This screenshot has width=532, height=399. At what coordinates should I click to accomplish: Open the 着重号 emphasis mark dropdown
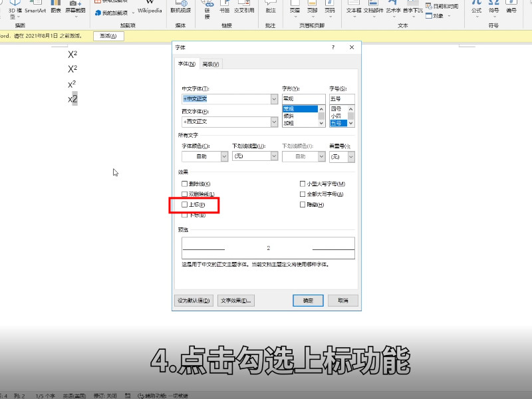351,156
